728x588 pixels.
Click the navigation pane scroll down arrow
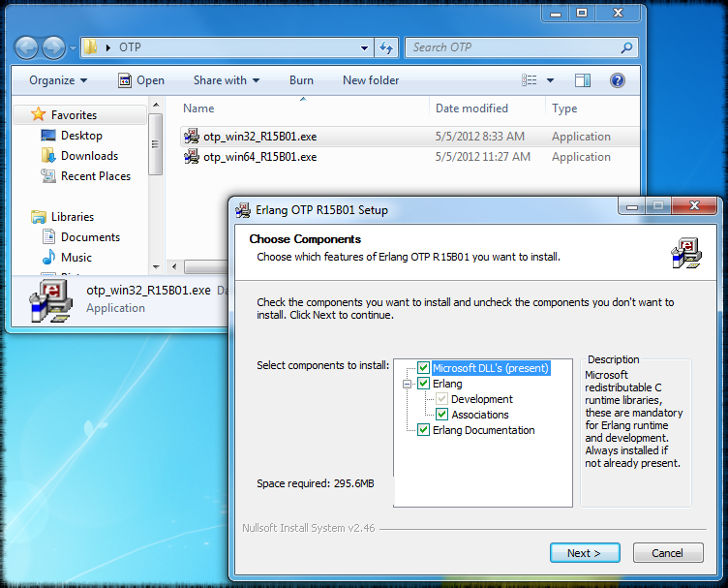pyautogui.click(x=156, y=267)
